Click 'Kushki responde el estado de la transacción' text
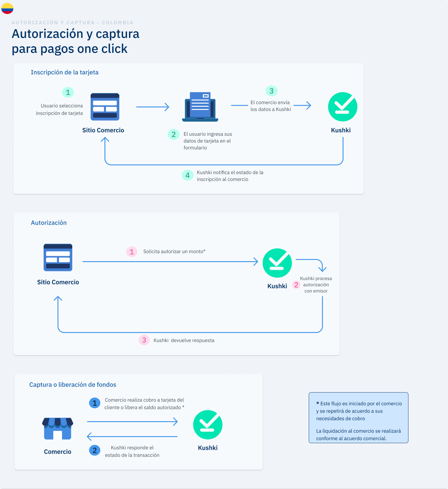The width and height of the screenshot is (448, 489). click(x=132, y=451)
